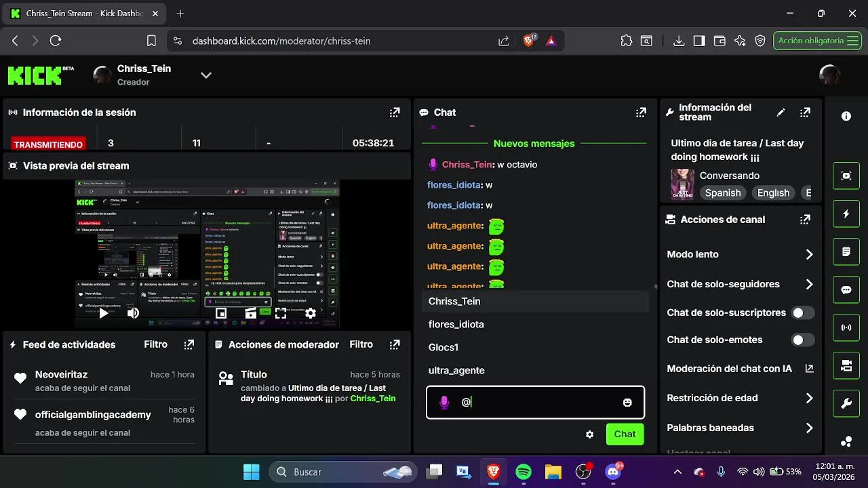Click officialgamblingacademy in activity feed

coord(93,415)
